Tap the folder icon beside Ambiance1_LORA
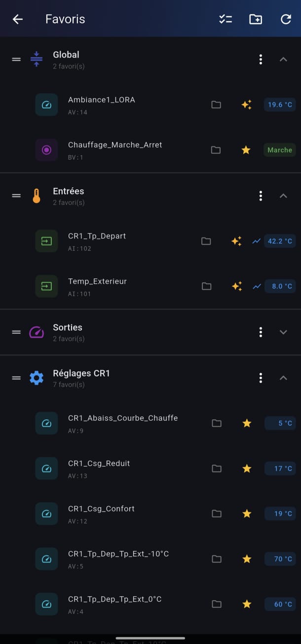The image size is (301, 644). [x=216, y=104]
